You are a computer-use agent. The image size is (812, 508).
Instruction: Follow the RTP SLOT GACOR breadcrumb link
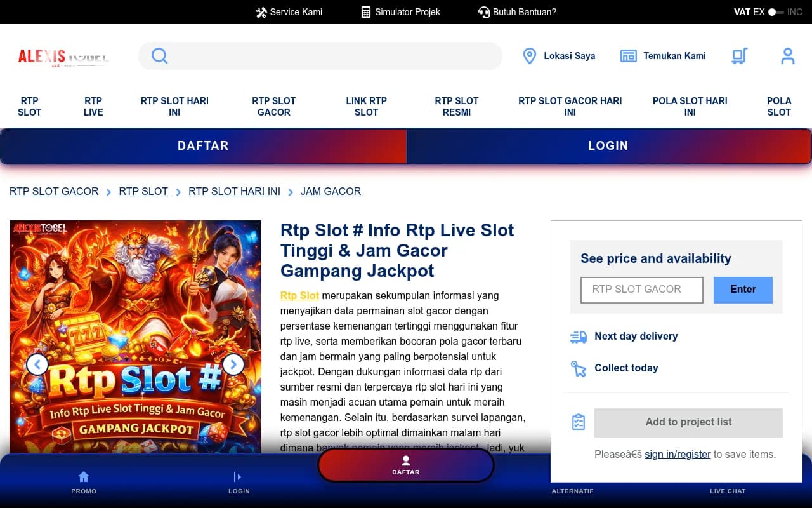tap(54, 191)
